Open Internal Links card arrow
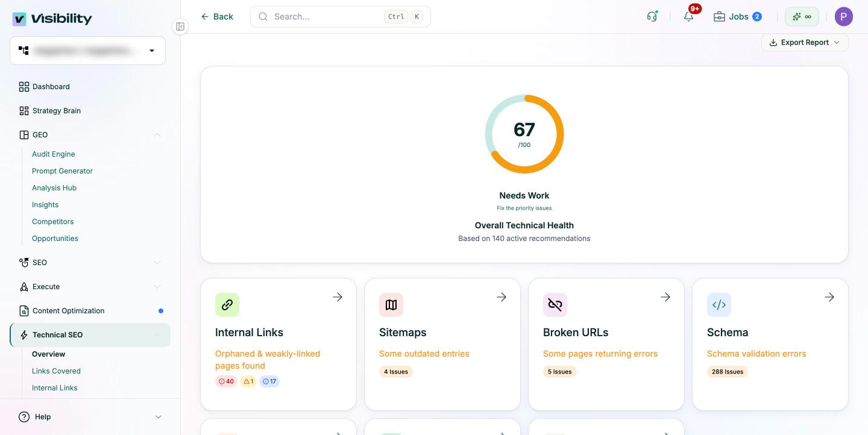868x435 pixels. pos(338,297)
